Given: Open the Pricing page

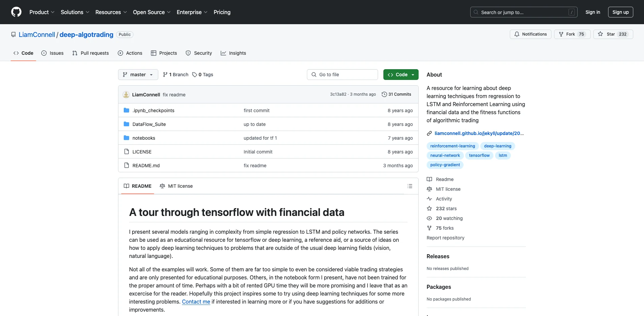Looking at the screenshot, I should 222,12.
